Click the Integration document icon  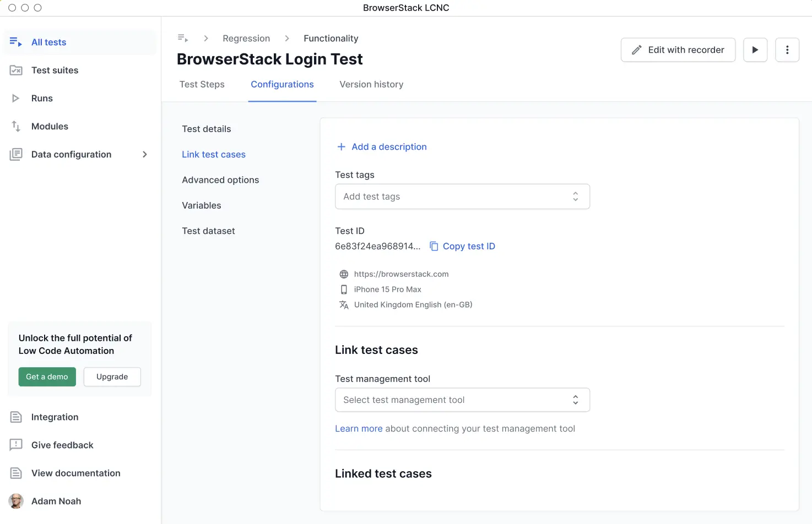click(16, 417)
